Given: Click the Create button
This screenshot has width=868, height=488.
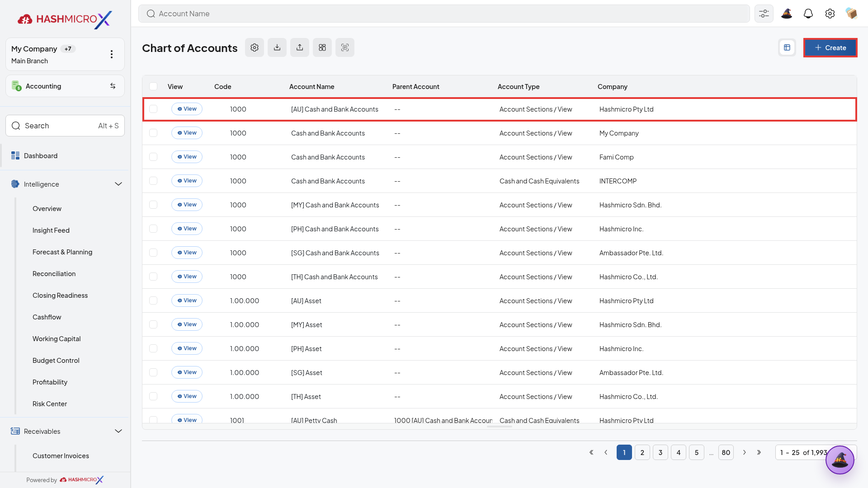Looking at the screenshot, I should (830, 47).
